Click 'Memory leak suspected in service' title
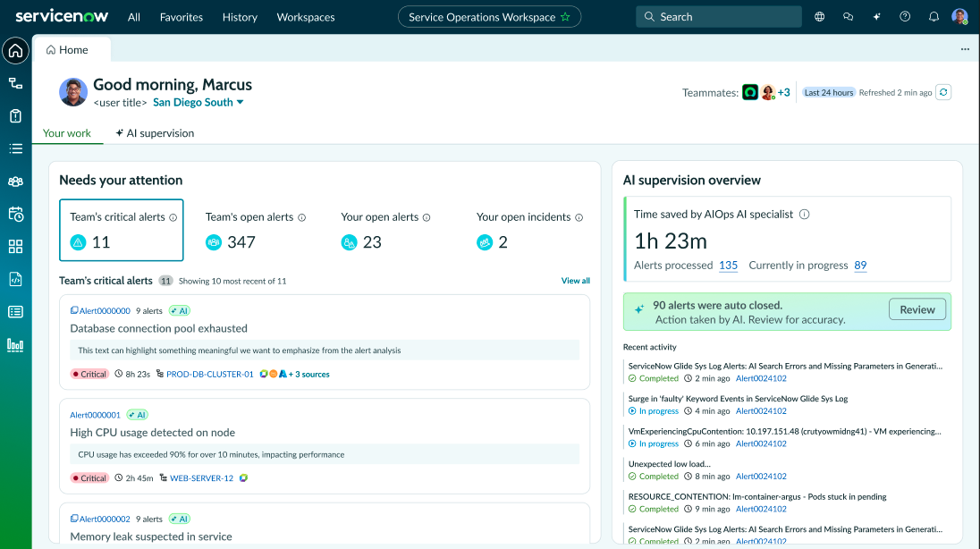Screen dimensions: 980x549 tap(150, 536)
